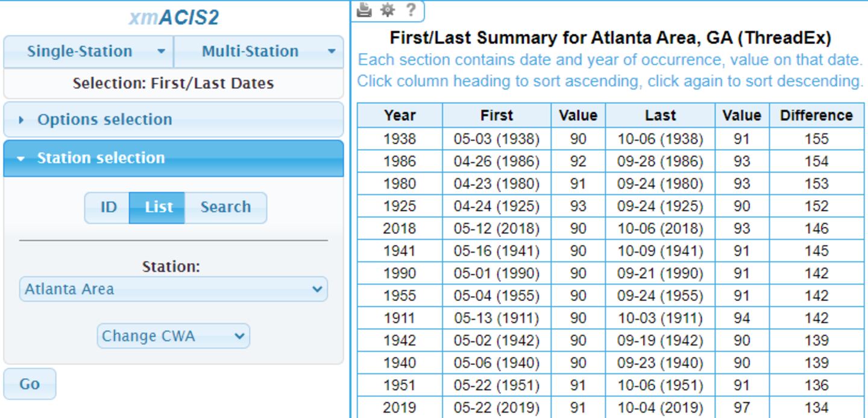The height and width of the screenshot is (418, 868).
Task: Click the print icon above the summary
Action: tap(364, 10)
